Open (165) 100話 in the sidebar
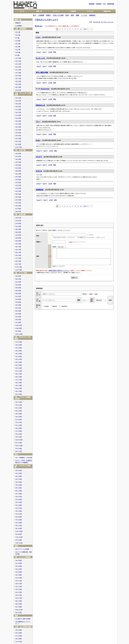 (x=19, y=334)
